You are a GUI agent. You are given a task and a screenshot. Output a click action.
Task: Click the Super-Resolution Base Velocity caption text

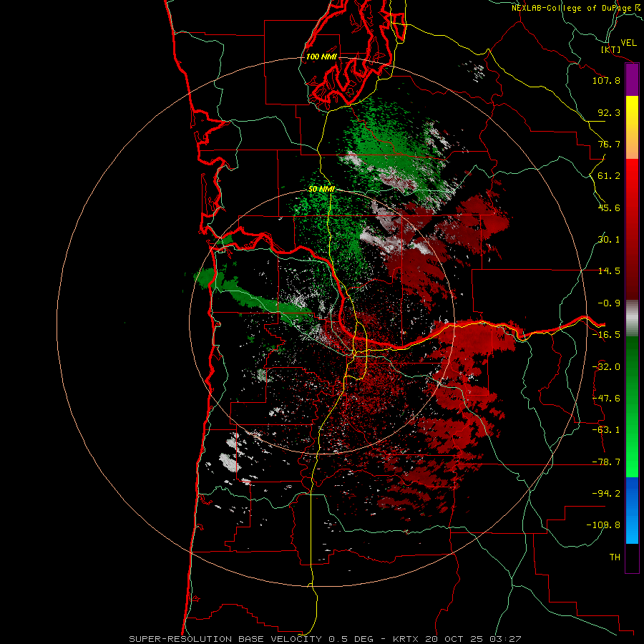pyautogui.click(x=325, y=639)
